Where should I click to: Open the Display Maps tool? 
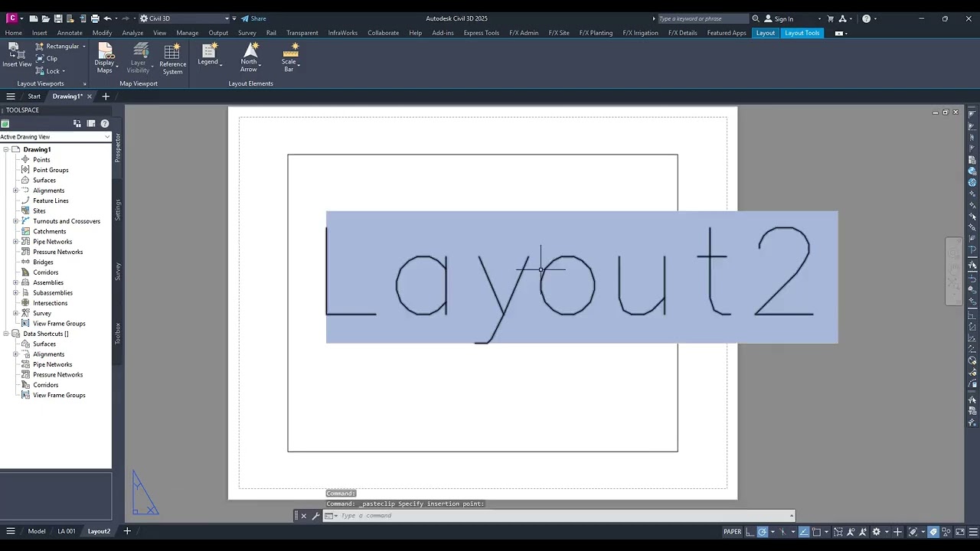coord(105,58)
